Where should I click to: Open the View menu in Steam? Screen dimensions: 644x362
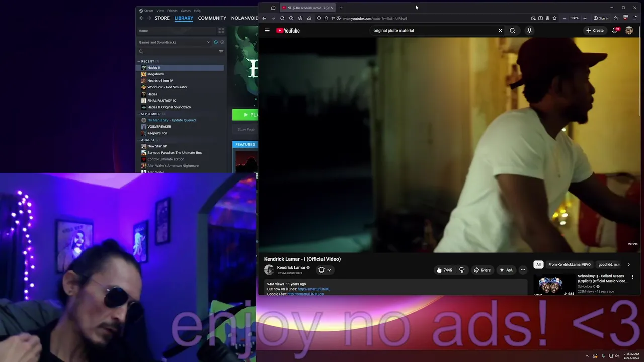pos(160,11)
